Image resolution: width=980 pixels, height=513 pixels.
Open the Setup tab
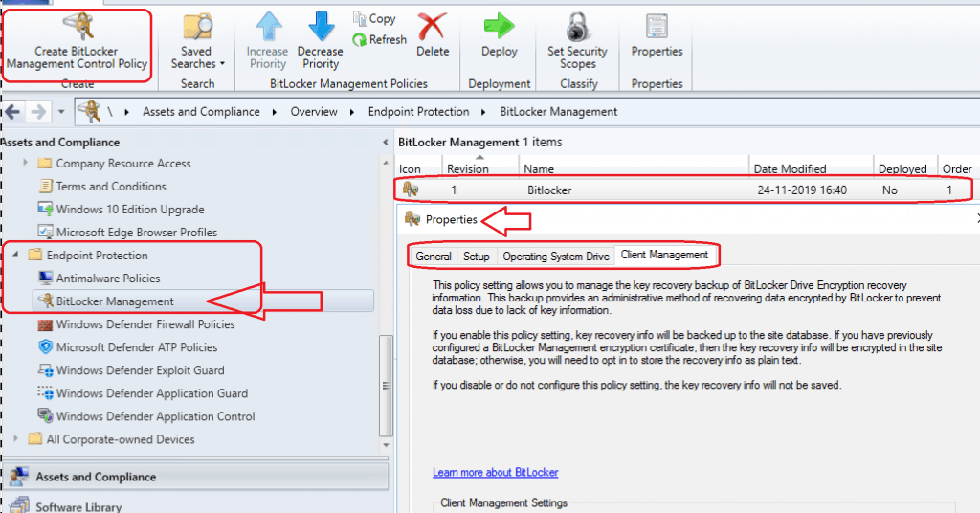coord(476,256)
